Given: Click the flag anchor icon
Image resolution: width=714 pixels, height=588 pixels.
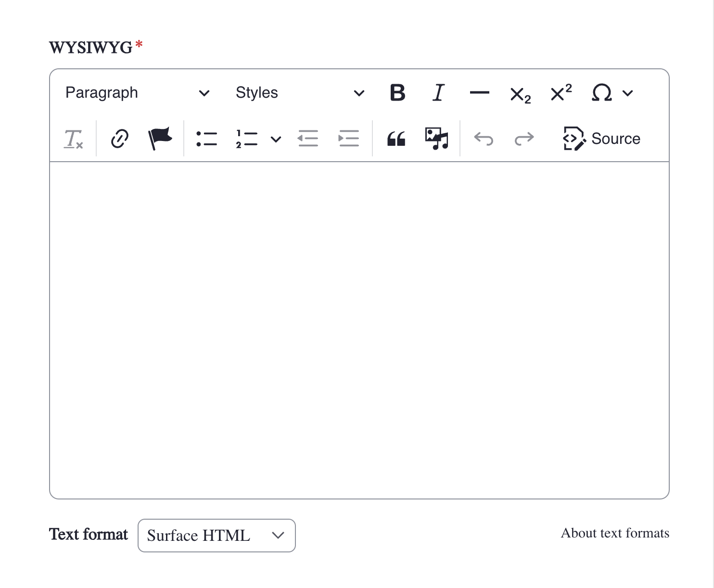Looking at the screenshot, I should [160, 139].
